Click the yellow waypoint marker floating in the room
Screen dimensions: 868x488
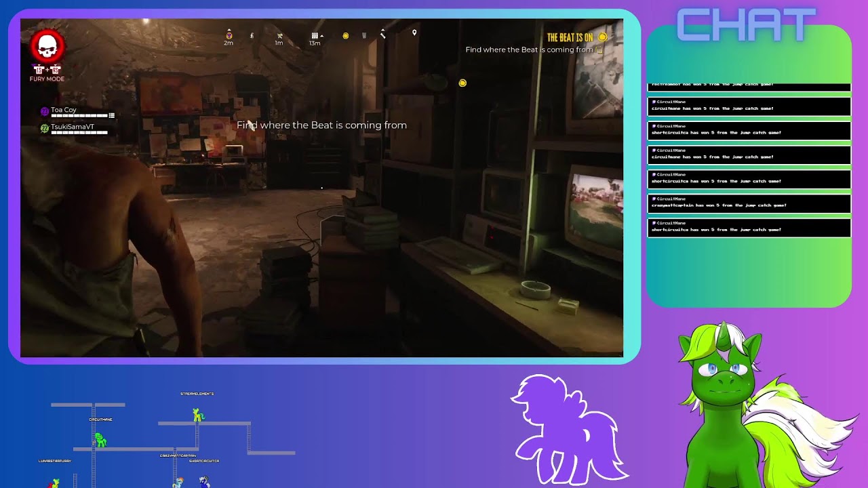(462, 83)
